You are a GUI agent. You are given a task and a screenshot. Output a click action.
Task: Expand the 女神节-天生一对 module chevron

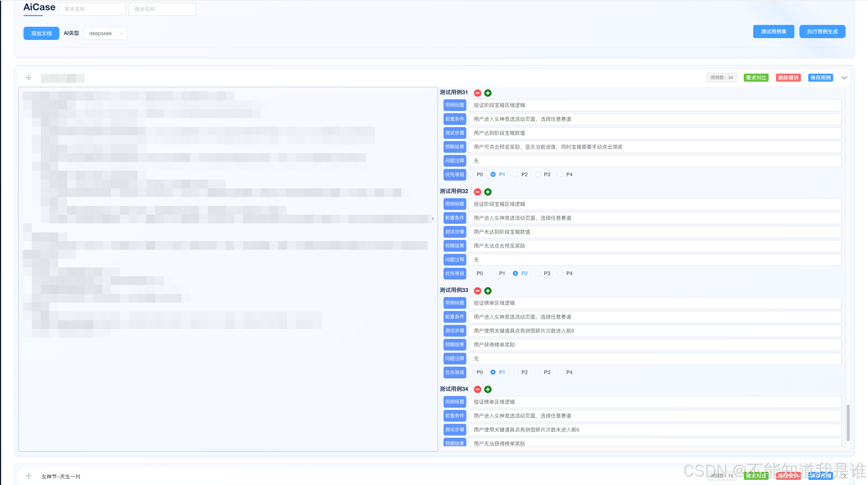click(844, 475)
